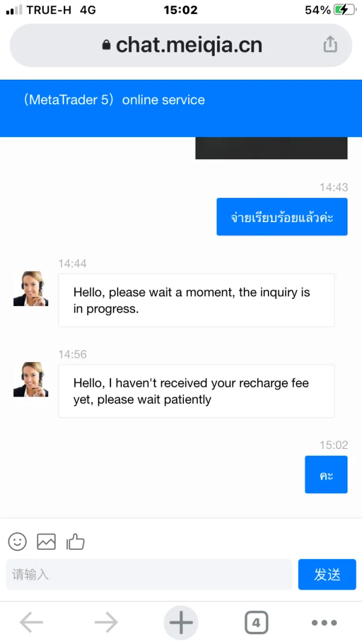362x644 pixels.
Task: Tap the agent avatar at 14:56
Action: click(x=31, y=379)
